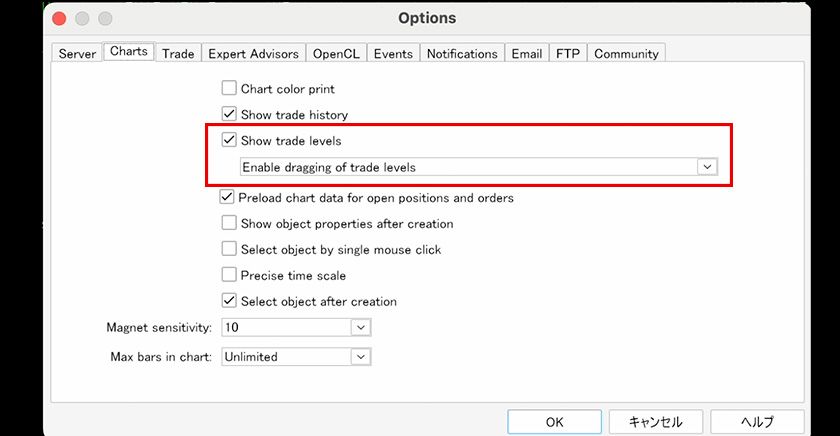The height and width of the screenshot is (436, 840).
Task: Enable the Chart color print checkbox
Action: coord(229,89)
